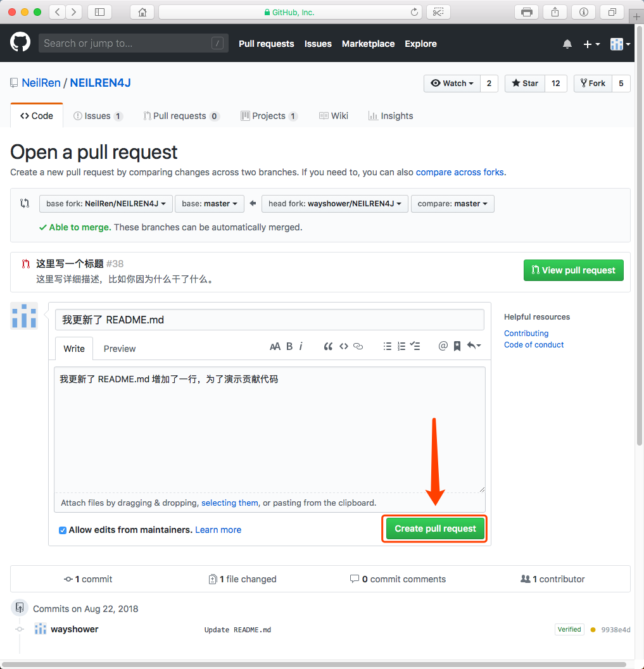Add a numbered list
The width and height of the screenshot is (644, 669).
click(x=401, y=346)
